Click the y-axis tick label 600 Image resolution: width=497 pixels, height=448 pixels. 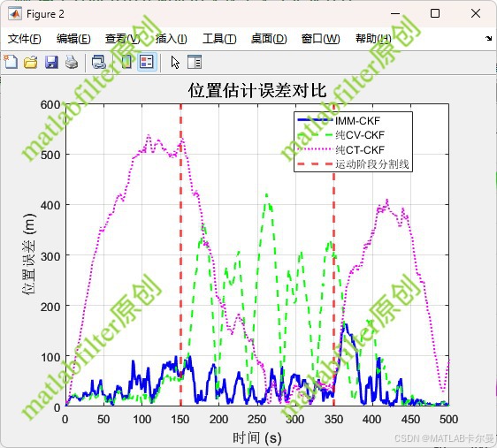[50, 104]
